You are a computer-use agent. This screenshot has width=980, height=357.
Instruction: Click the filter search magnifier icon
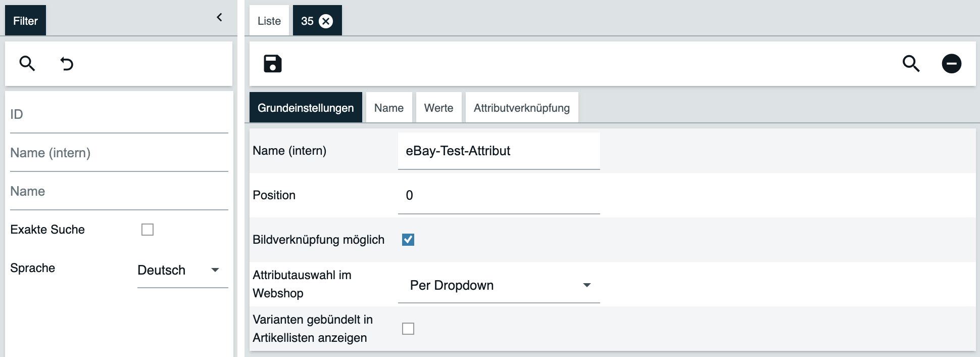tap(27, 64)
